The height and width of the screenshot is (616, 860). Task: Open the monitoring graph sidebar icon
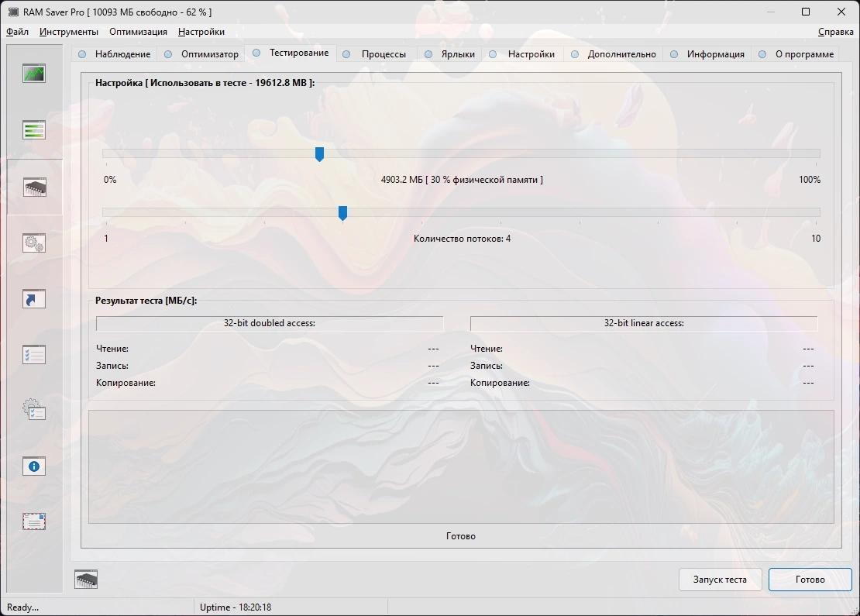(x=34, y=74)
